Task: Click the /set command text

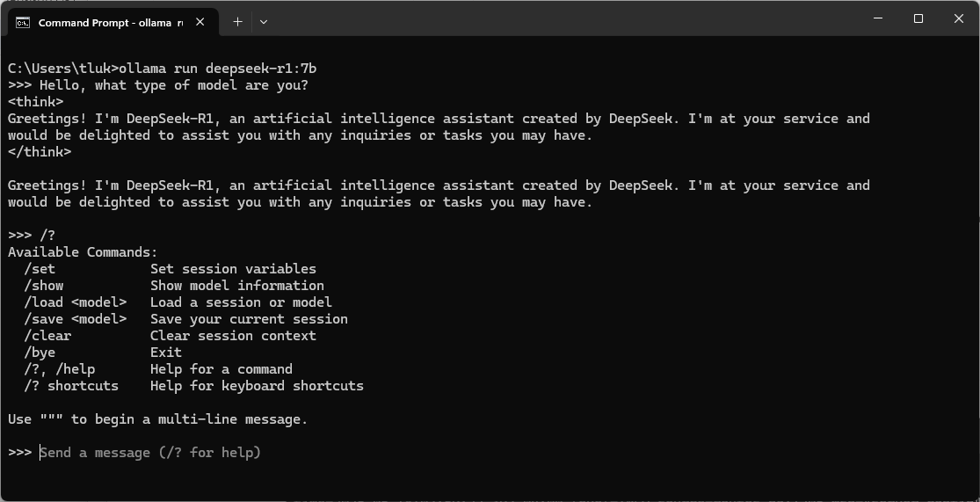Action: point(40,269)
